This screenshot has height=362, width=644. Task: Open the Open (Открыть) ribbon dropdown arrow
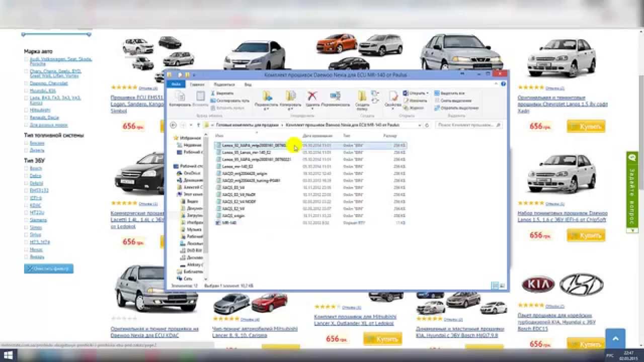pyautogui.click(x=427, y=93)
